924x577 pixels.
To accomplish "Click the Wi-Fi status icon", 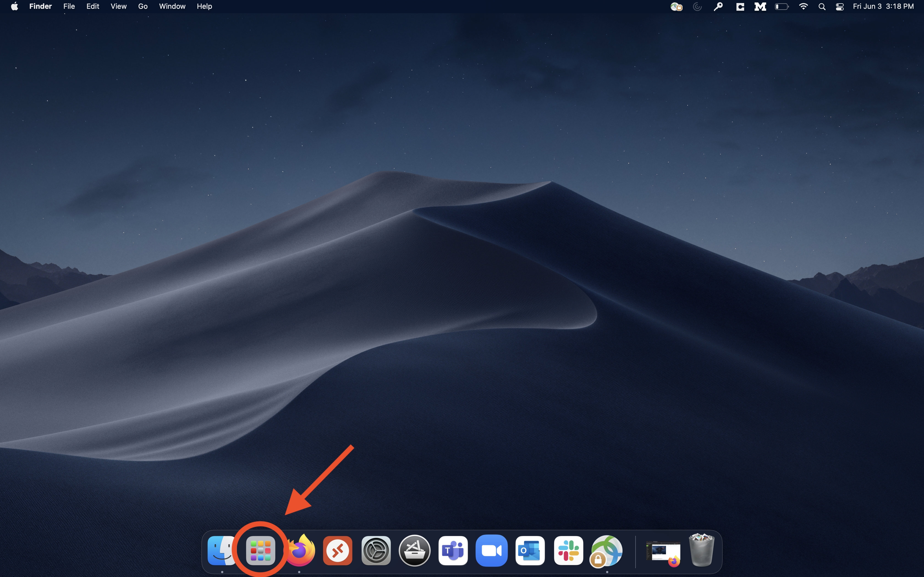I will click(803, 7).
